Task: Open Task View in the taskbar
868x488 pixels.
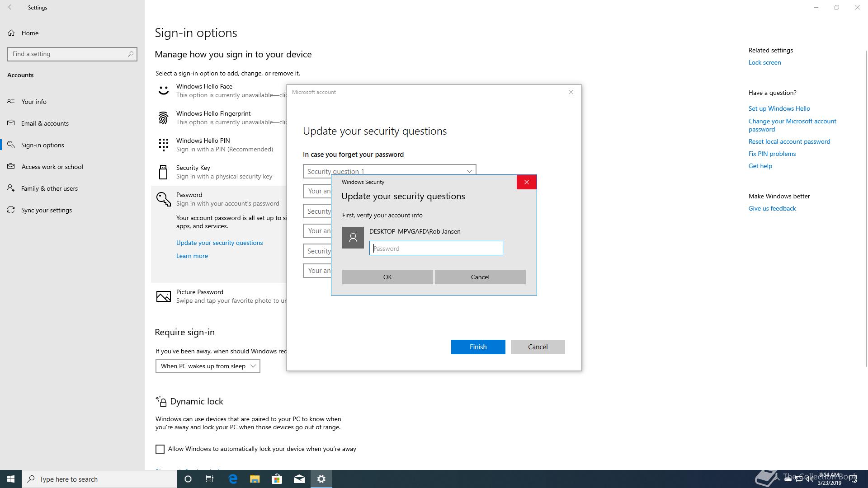Action: [x=210, y=479]
